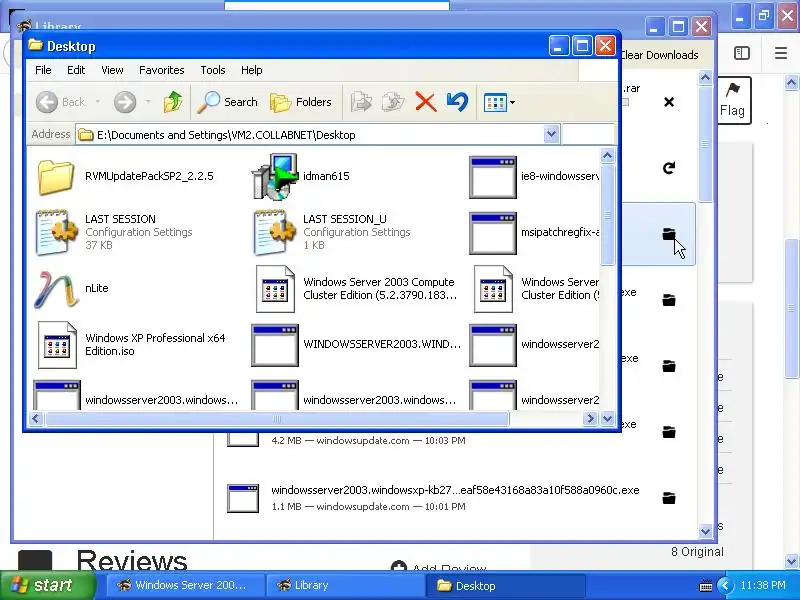Viewport: 800px width, 600px height.
Task: Toggle the Folders pane
Action: pyautogui.click(x=301, y=102)
